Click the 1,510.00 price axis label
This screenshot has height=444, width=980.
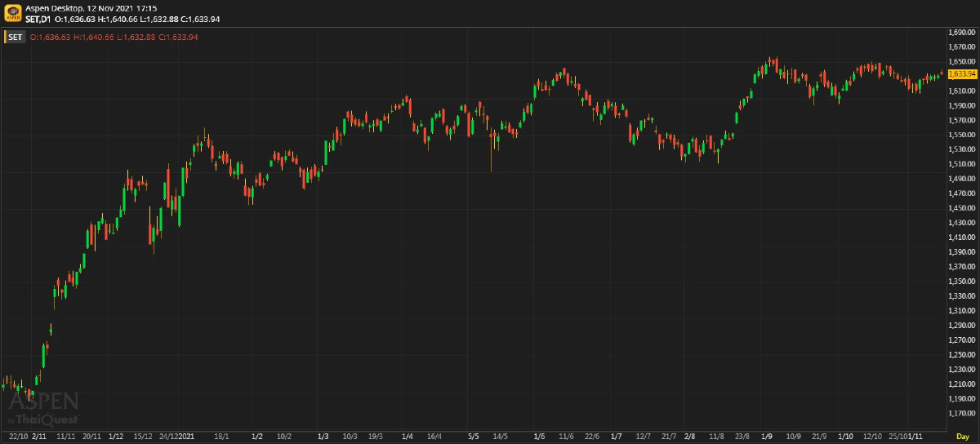coord(963,163)
